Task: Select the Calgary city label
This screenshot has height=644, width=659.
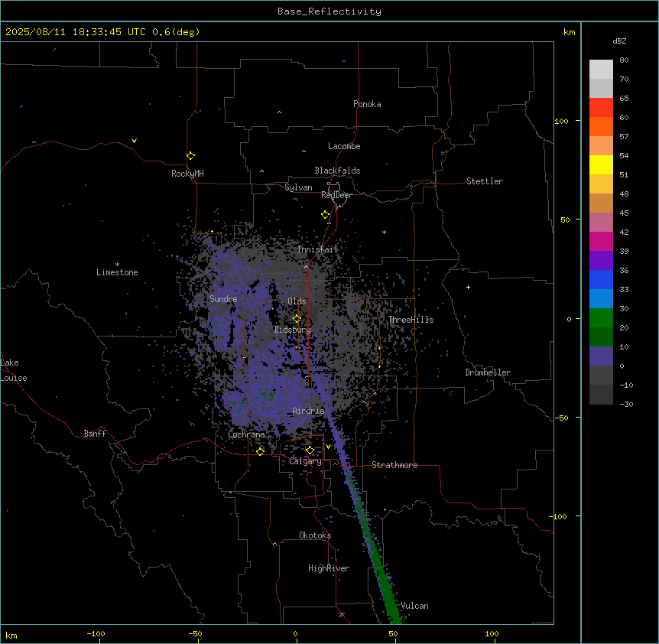Action: coord(305,461)
